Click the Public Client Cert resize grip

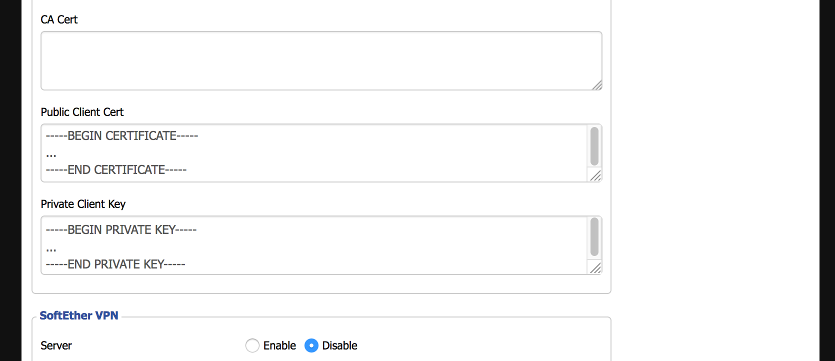pyautogui.click(x=595, y=176)
